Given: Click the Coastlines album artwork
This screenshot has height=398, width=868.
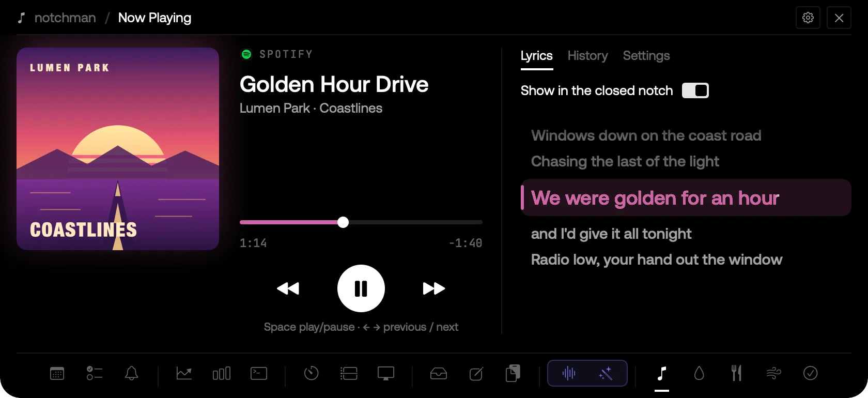Looking at the screenshot, I should tap(118, 149).
